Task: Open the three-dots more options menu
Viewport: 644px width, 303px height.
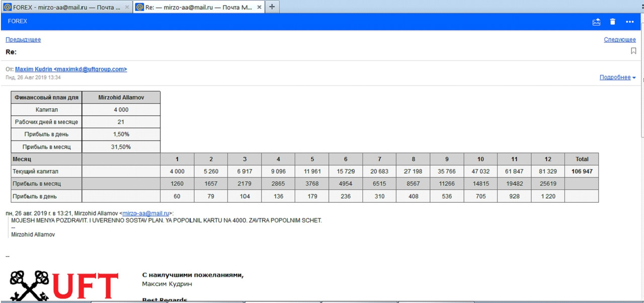Action: 630,22
